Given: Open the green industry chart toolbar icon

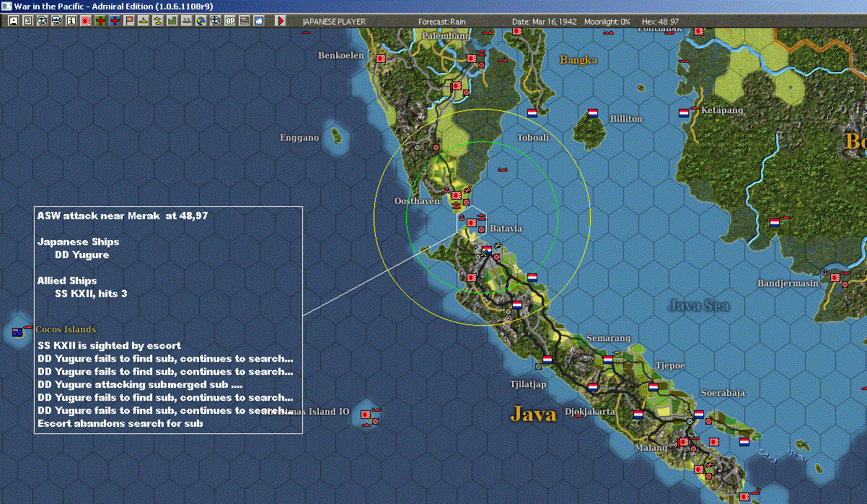Looking at the screenshot, I should (172, 21).
